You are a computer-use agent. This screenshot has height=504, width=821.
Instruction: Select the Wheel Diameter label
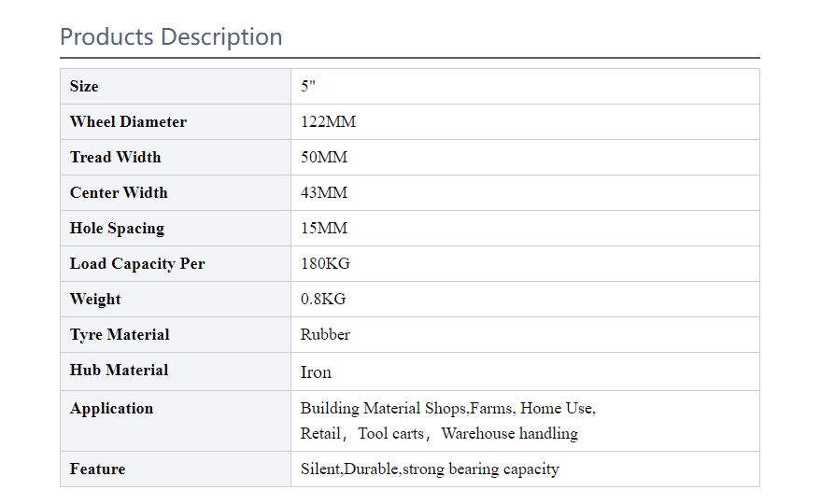[x=128, y=121]
